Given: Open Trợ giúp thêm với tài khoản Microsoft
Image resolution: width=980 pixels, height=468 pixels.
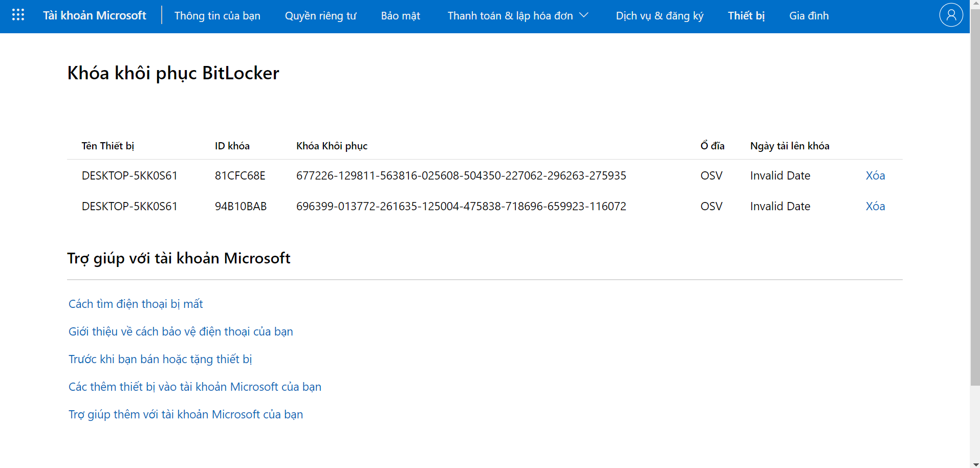Looking at the screenshot, I should (186, 414).
